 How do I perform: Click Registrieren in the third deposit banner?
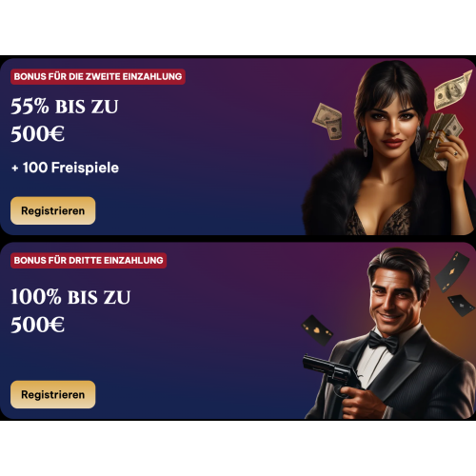(53, 394)
